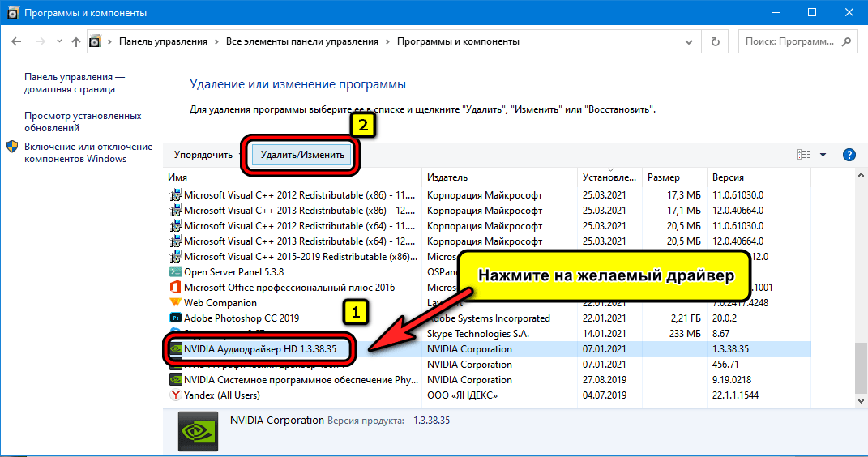The height and width of the screenshot is (457, 868).
Task: Sort list by Размер column header
Action: click(x=663, y=177)
